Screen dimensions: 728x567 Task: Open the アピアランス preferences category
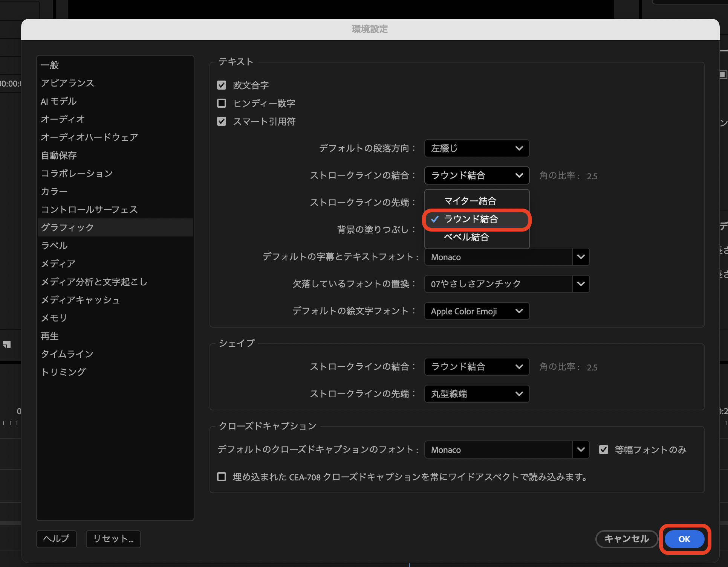pos(67,83)
